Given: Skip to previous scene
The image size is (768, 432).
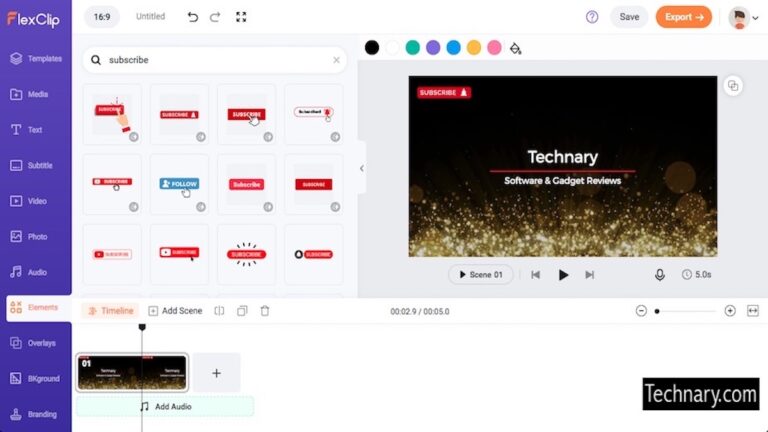Looking at the screenshot, I should point(535,275).
